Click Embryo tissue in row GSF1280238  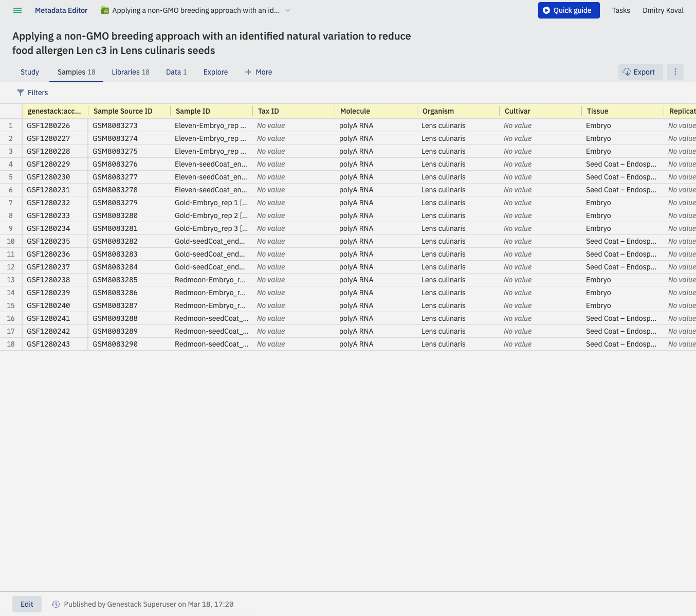tap(622, 280)
